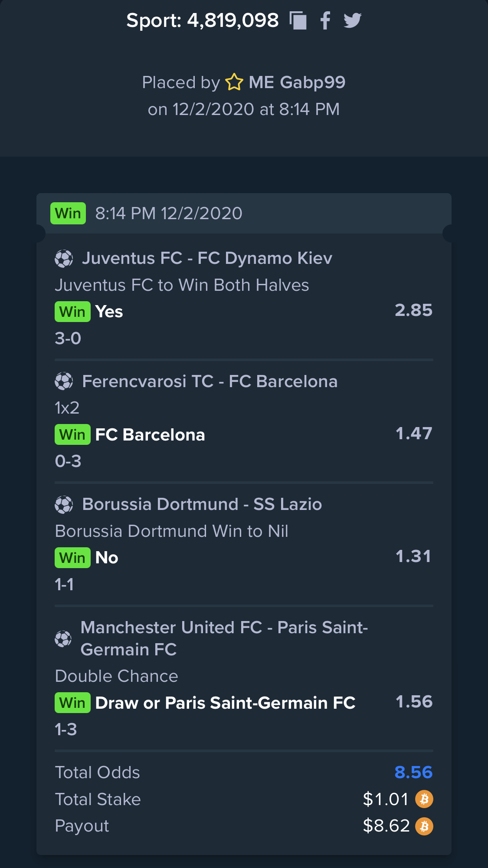Click the blue 8.56 total odds value
Image resolution: width=488 pixels, height=868 pixels.
coord(413,772)
